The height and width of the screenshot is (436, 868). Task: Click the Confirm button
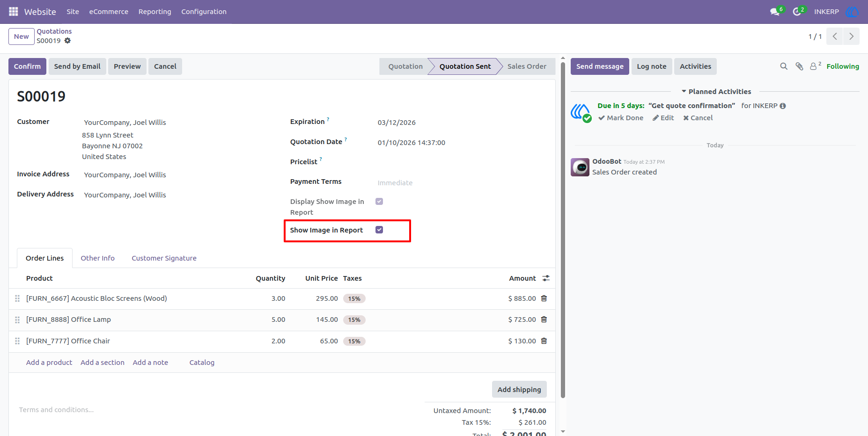point(27,66)
